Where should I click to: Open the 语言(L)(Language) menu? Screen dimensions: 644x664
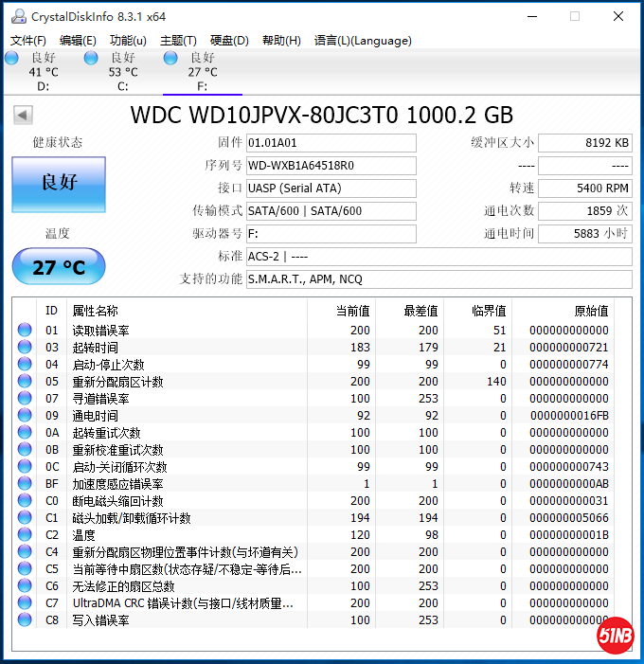363,41
